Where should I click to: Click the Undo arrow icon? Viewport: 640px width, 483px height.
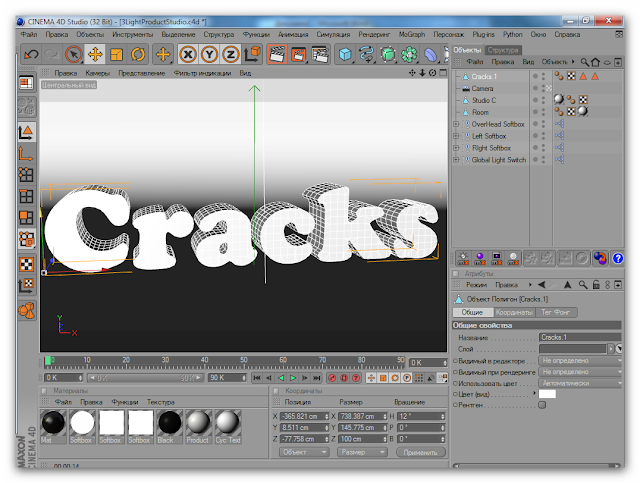[x=31, y=54]
